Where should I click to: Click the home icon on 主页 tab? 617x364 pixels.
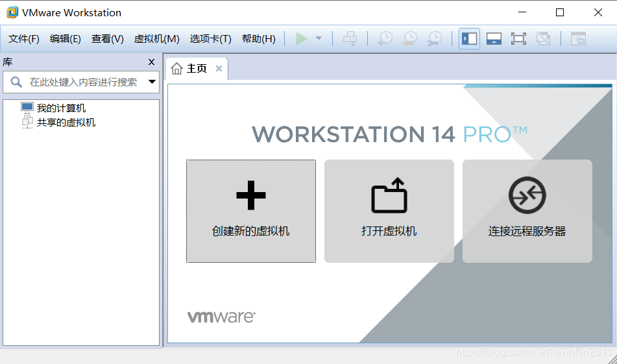tap(176, 69)
